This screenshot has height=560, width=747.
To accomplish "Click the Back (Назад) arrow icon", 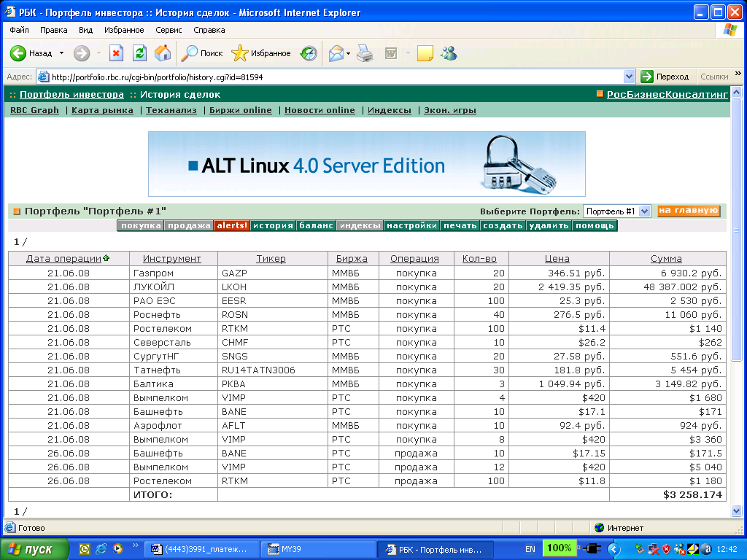I will tap(18, 53).
